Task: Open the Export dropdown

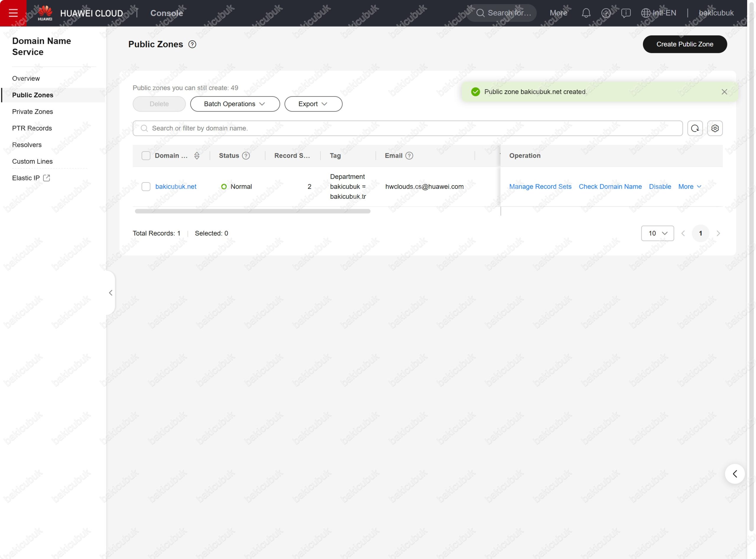Action: click(313, 104)
